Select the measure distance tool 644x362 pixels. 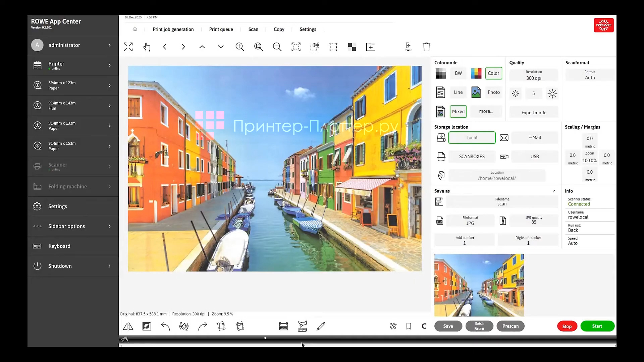pyautogui.click(x=283, y=326)
